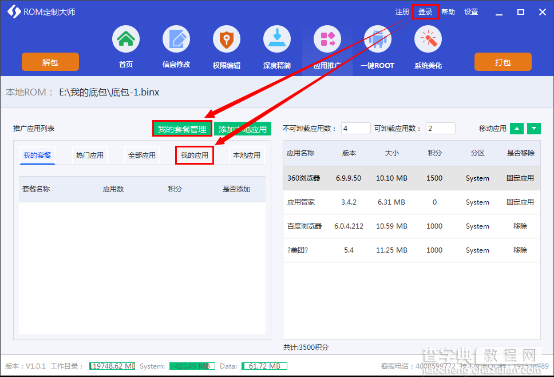Click the 应用名称 column header

[300, 153]
